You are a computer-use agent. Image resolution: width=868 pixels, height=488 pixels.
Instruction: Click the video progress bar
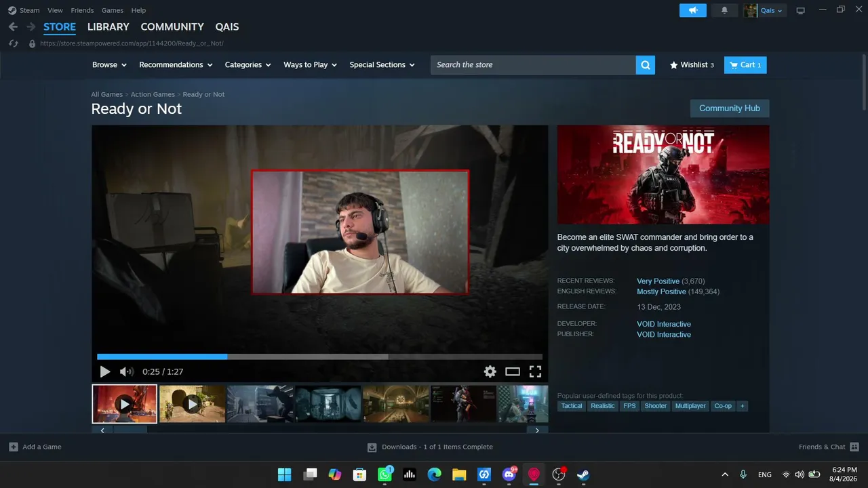tap(319, 357)
